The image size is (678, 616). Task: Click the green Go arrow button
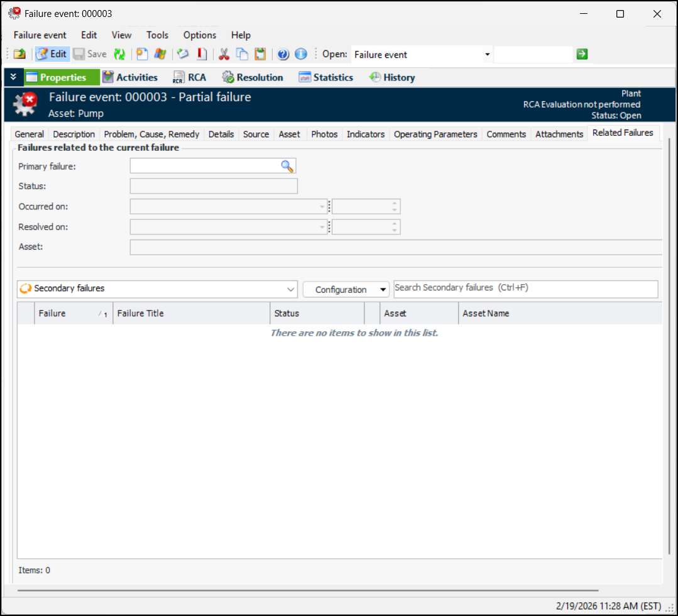[582, 54]
